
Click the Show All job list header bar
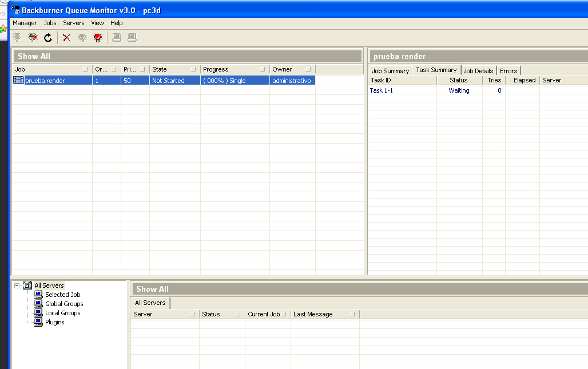pyautogui.click(x=188, y=56)
